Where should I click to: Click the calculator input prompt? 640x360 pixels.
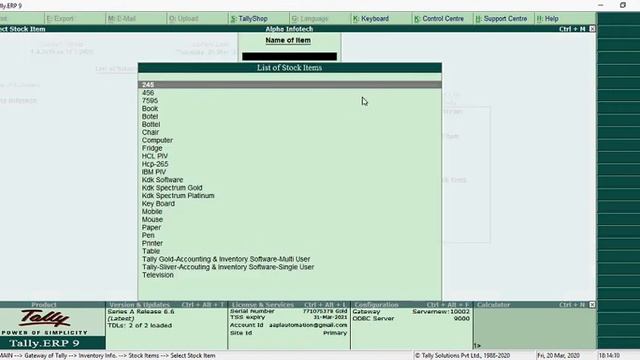477,346
